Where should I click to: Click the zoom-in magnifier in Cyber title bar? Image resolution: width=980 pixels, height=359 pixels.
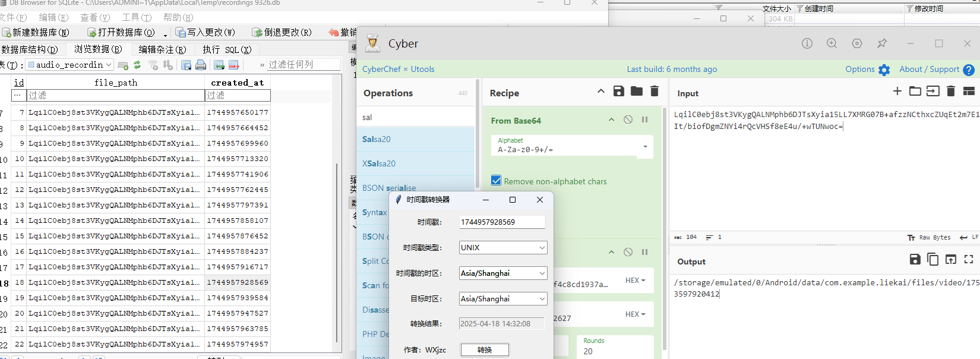click(832, 43)
